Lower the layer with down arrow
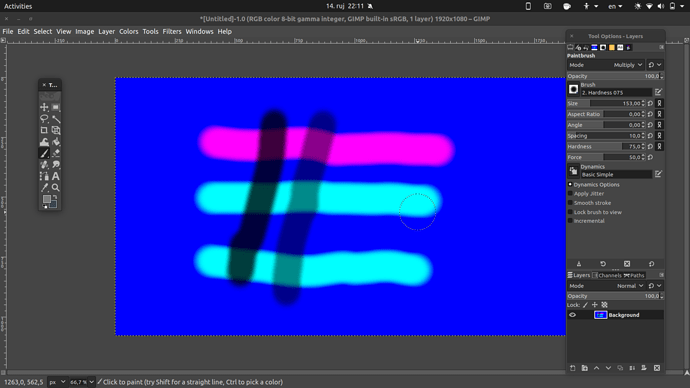Image resolution: width=690 pixels, height=388 pixels. coord(608,368)
